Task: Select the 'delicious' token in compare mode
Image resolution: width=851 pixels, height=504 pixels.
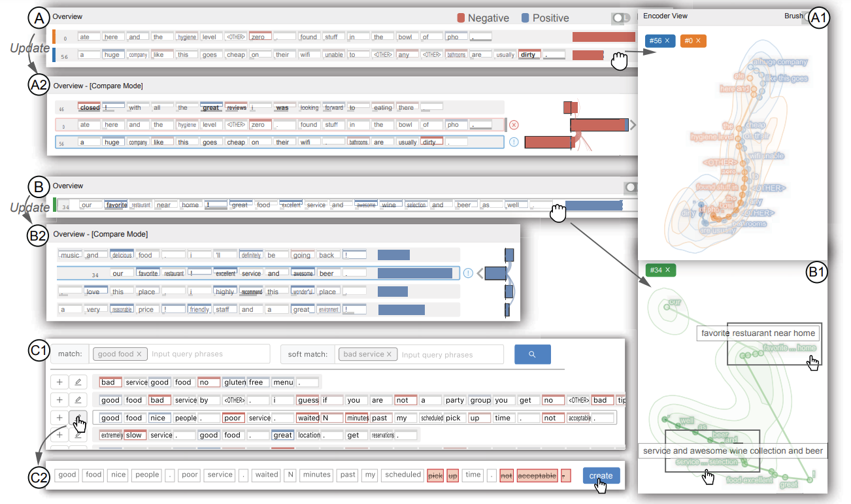Action: click(122, 255)
